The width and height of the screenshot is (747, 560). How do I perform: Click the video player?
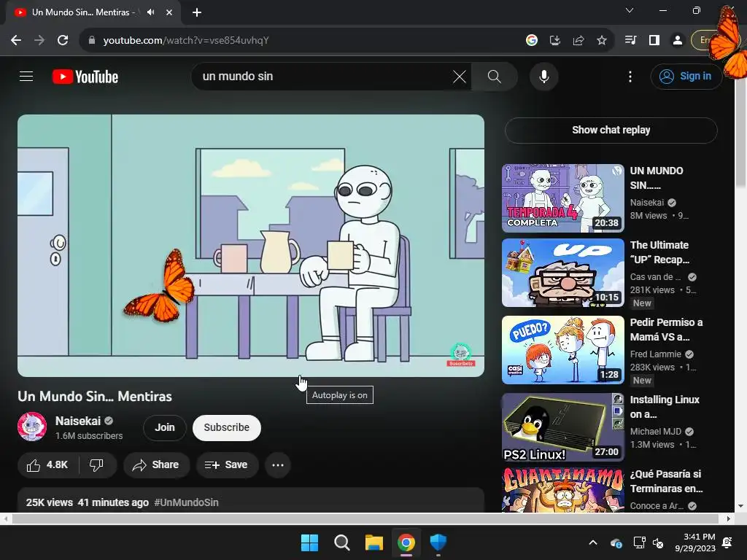coord(251,245)
